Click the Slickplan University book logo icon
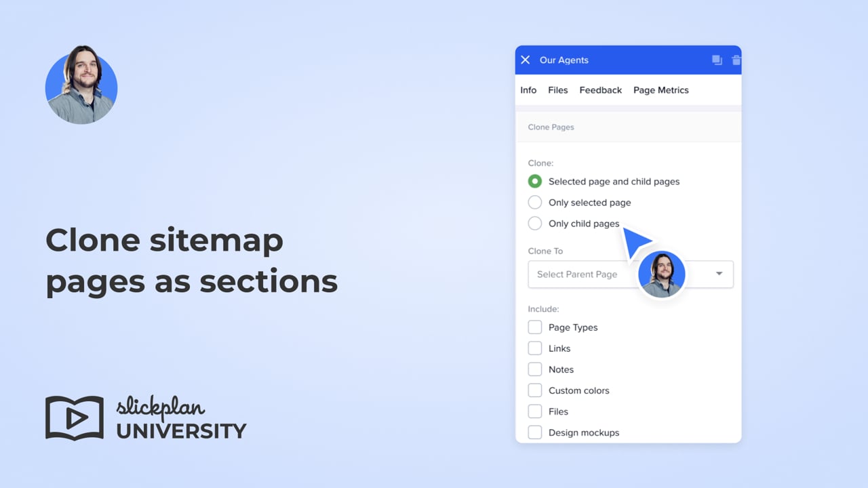 pyautogui.click(x=75, y=418)
